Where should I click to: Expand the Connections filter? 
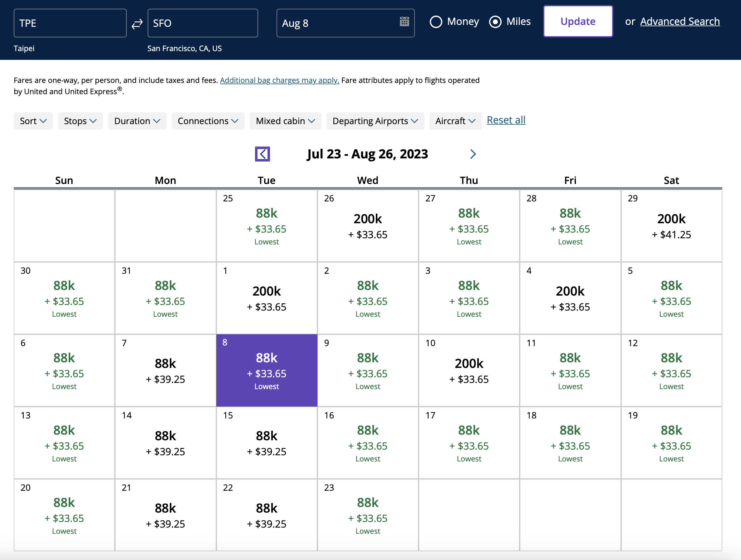point(208,121)
